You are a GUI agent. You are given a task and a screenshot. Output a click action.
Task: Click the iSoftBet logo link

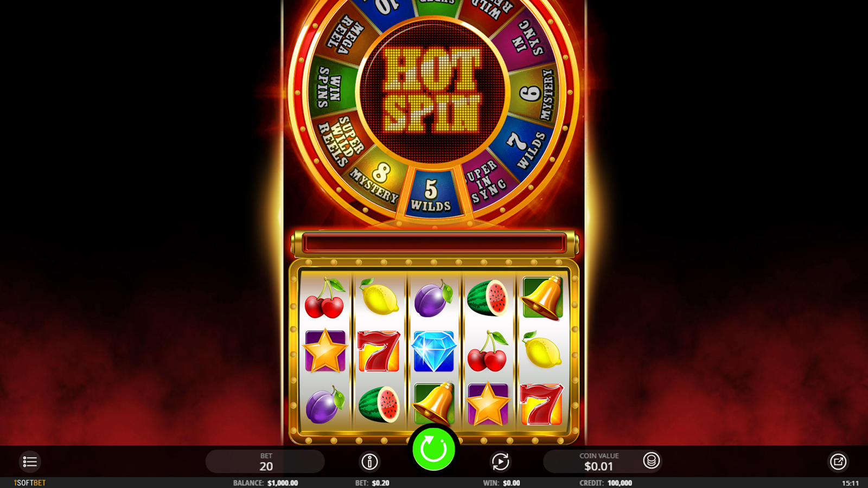(30, 483)
